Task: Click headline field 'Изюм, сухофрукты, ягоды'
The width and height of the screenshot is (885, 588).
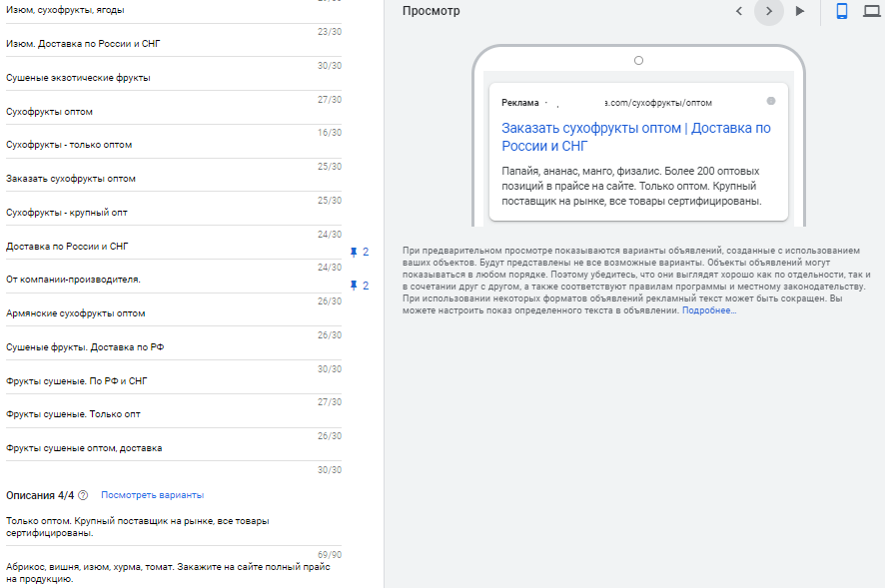Action: 170,11
